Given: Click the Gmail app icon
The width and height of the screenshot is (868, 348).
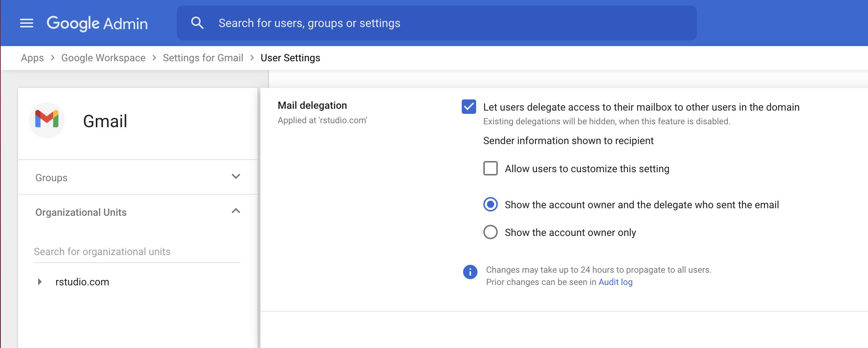Looking at the screenshot, I should click(x=47, y=120).
